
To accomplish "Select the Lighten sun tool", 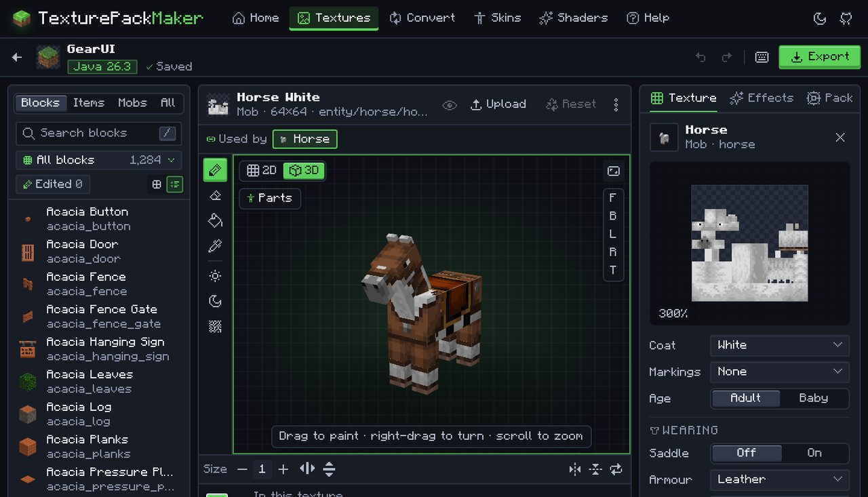I will (x=215, y=276).
